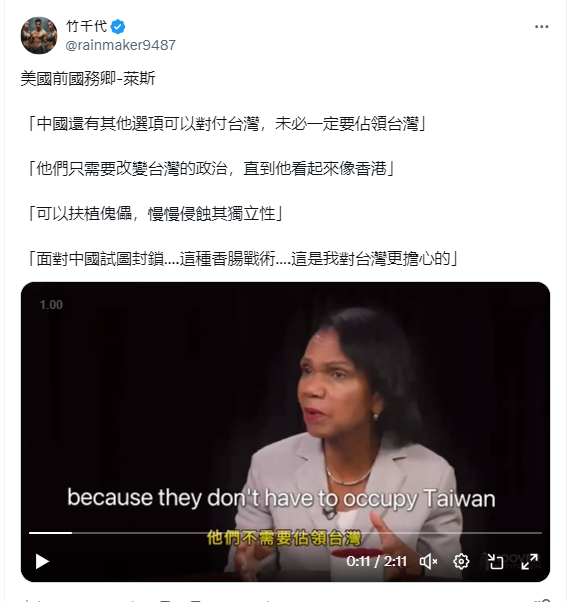Unmute the video with the speaker icon
Viewport: 577px width, 602px height.
click(428, 562)
